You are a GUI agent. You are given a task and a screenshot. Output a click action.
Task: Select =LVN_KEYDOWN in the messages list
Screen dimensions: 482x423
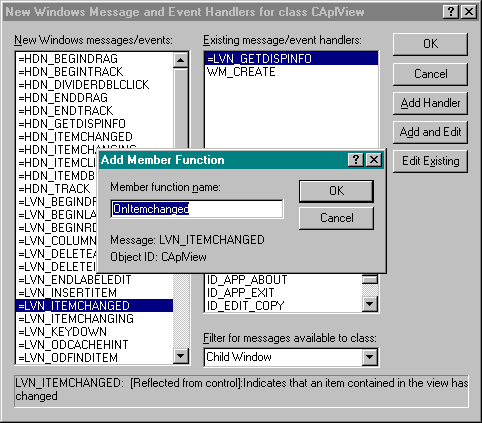(x=94, y=332)
